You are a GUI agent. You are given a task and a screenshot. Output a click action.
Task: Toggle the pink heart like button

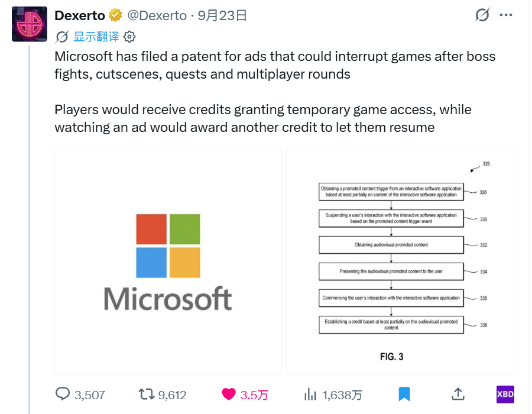click(228, 394)
